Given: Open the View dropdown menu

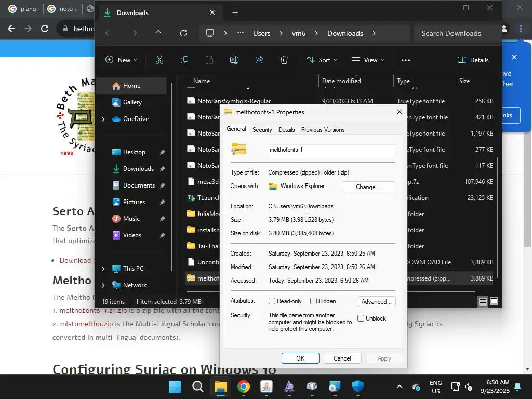Looking at the screenshot, I should 368,60.
